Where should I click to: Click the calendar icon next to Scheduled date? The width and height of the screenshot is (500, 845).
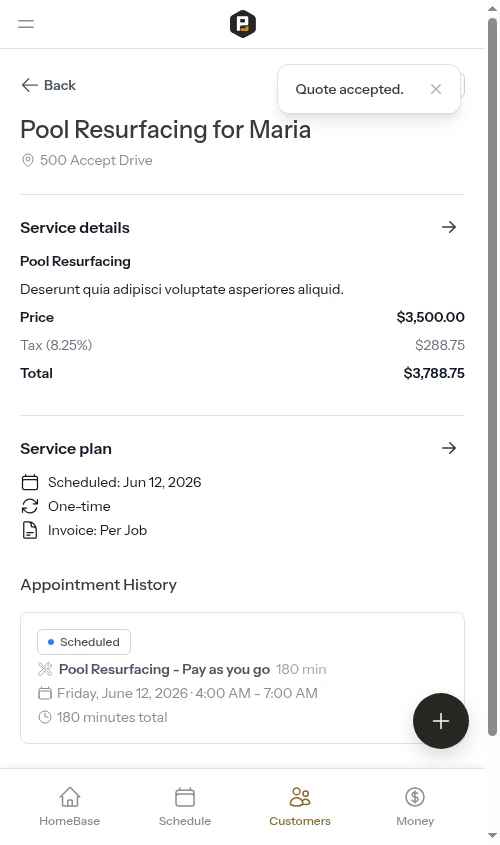(x=30, y=482)
